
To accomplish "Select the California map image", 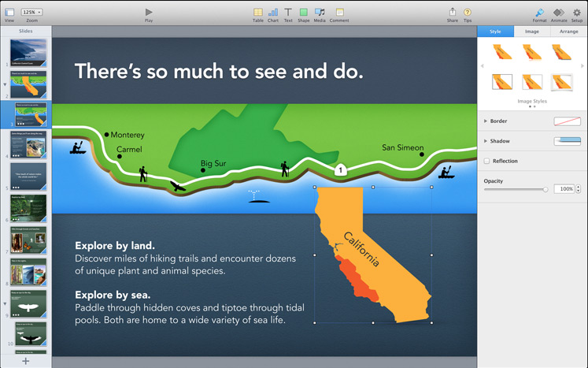I will [x=373, y=255].
